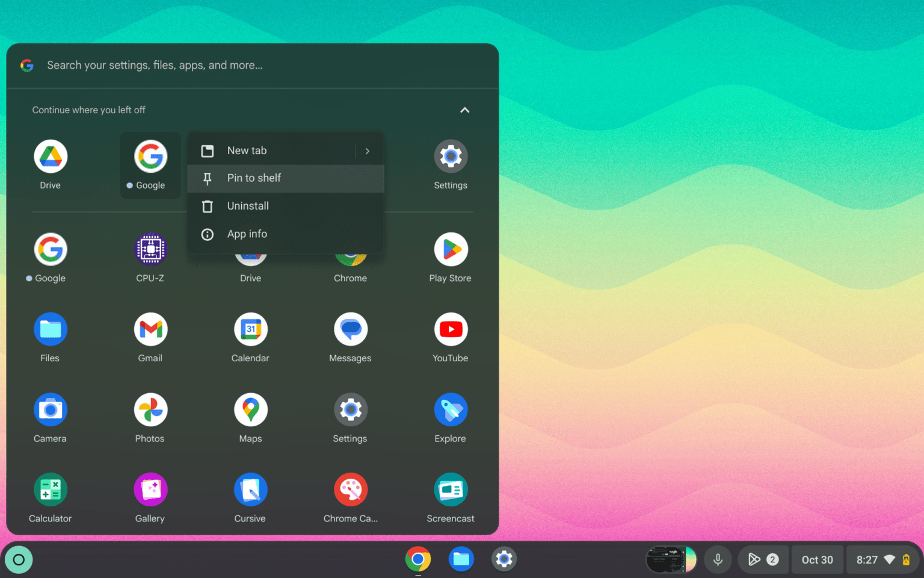Launch the Calculator app

[x=50, y=489]
